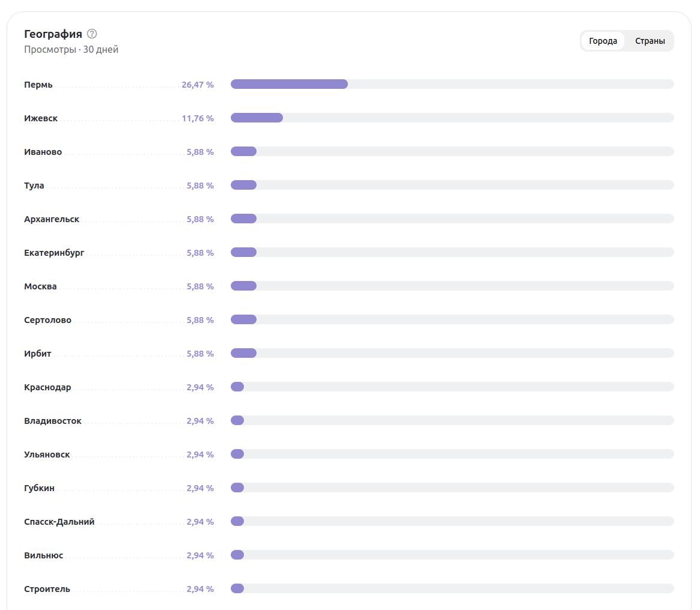
Task: Switch to the Страны tab
Action: (x=650, y=41)
